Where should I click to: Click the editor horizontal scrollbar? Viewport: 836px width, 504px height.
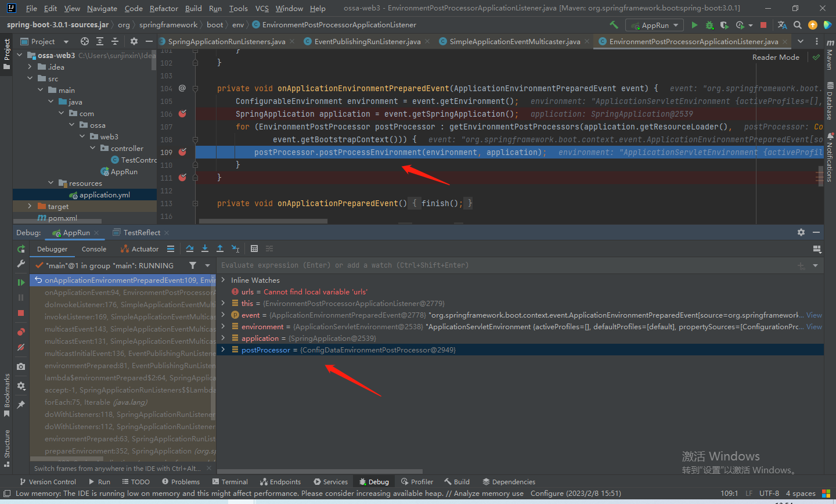coord(263,221)
